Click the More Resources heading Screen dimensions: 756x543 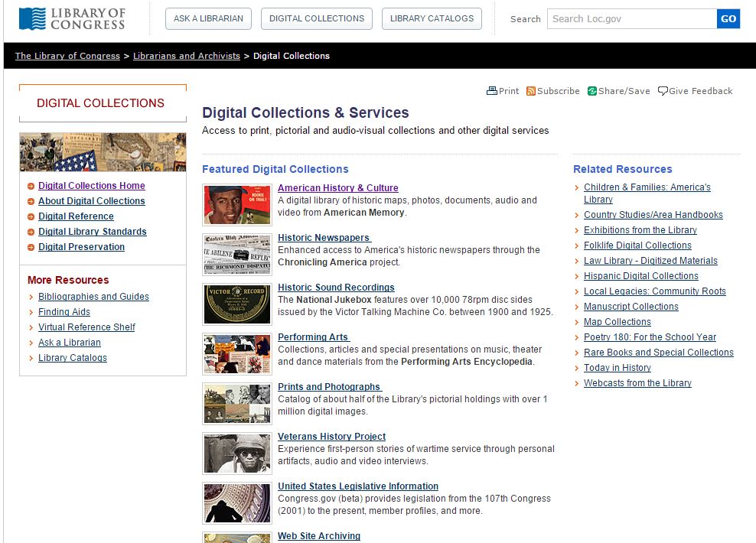point(68,280)
